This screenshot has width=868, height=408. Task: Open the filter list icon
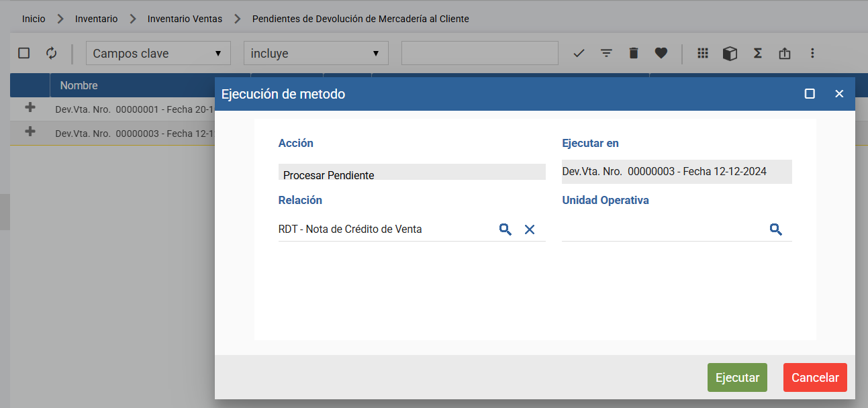pyautogui.click(x=606, y=53)
